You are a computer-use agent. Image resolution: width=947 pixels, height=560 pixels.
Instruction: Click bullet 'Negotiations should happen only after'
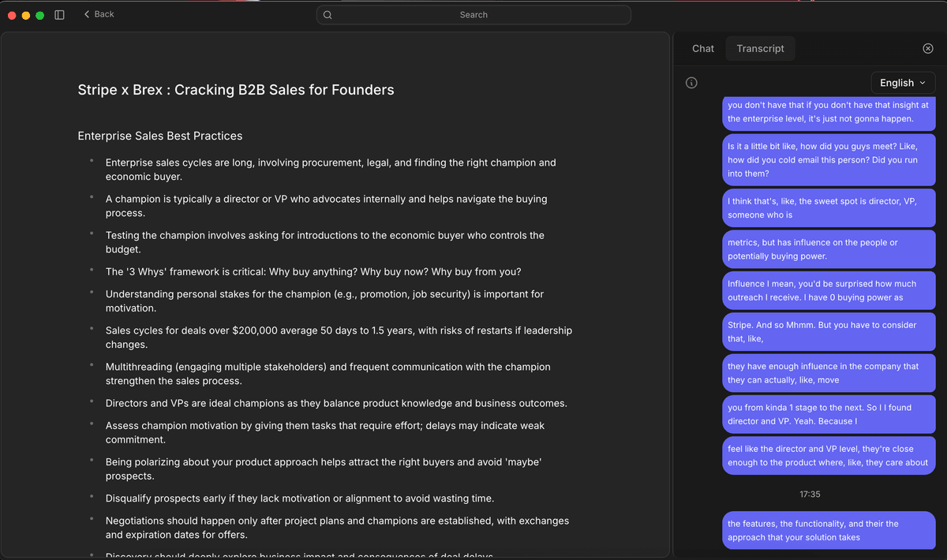point(338,528)
